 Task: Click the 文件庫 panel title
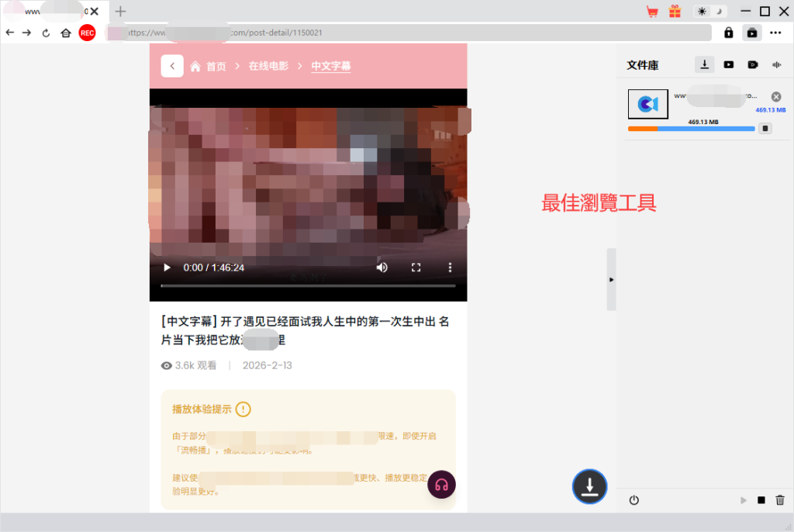[x=643, y=65]
